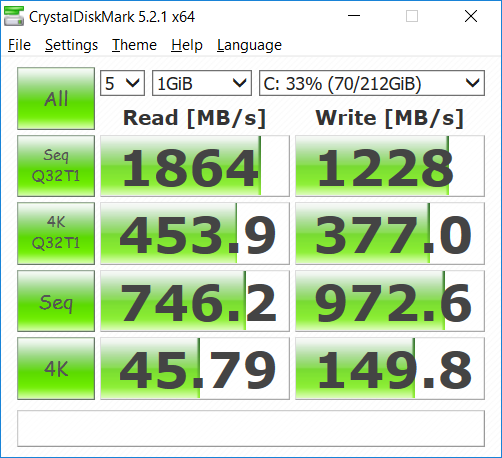Start the 4K Q32T1 benchmark
This screenshot has height=458, width=502.
point(56,233)
